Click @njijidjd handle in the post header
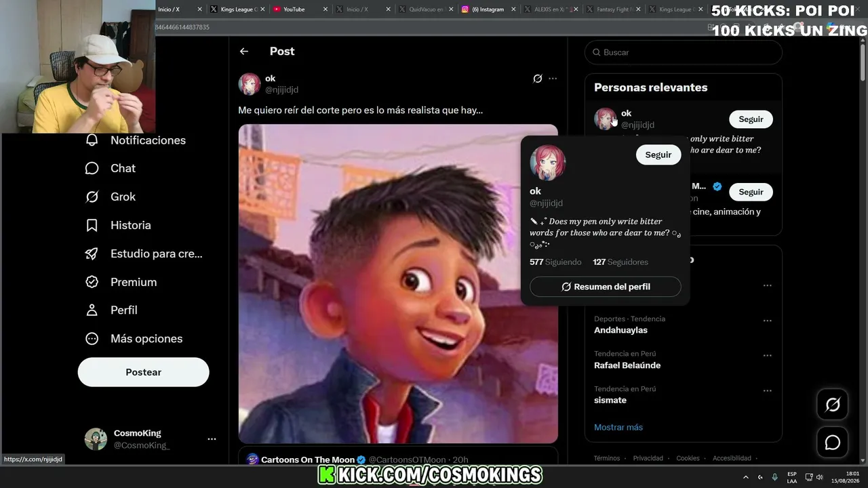This screenshot has width=868, height=488. tap(281, 89)
